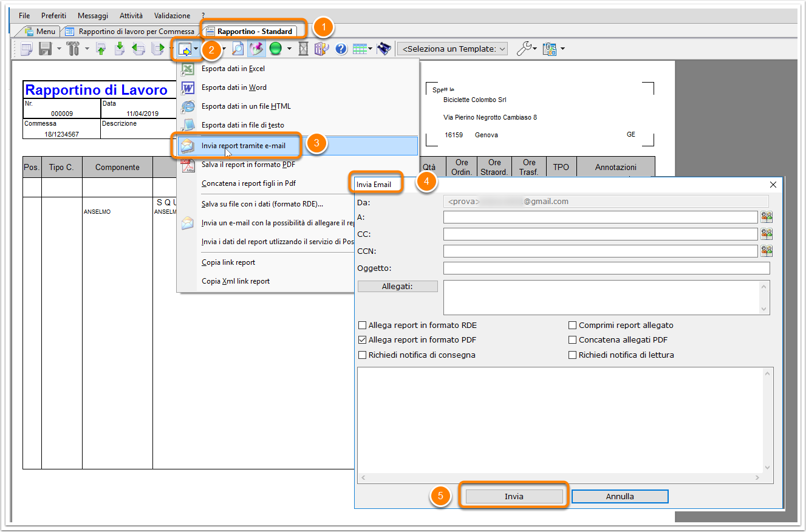Click the highlighted pen-and-page icon in toolbar

(257, 49)
